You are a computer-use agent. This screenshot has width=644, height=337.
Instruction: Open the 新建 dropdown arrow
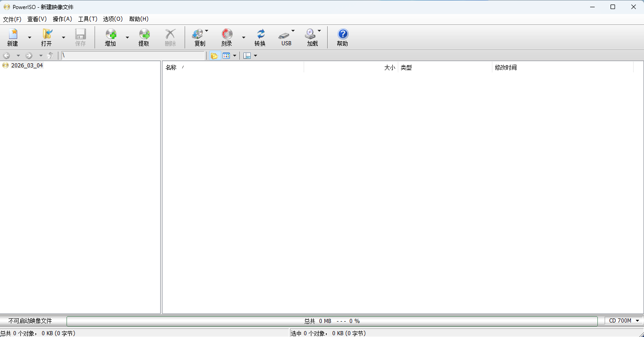(29, 37)
